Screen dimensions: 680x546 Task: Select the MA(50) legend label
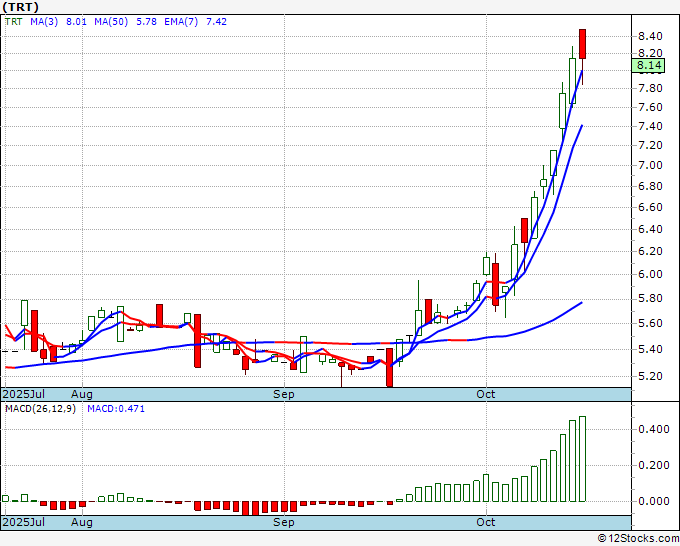[x=111, y=22]
